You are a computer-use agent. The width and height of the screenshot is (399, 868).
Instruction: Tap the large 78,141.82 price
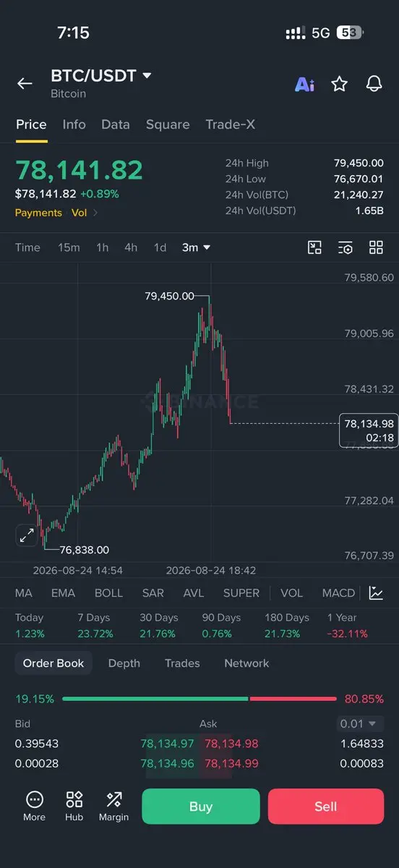click(x=80, y=170)
